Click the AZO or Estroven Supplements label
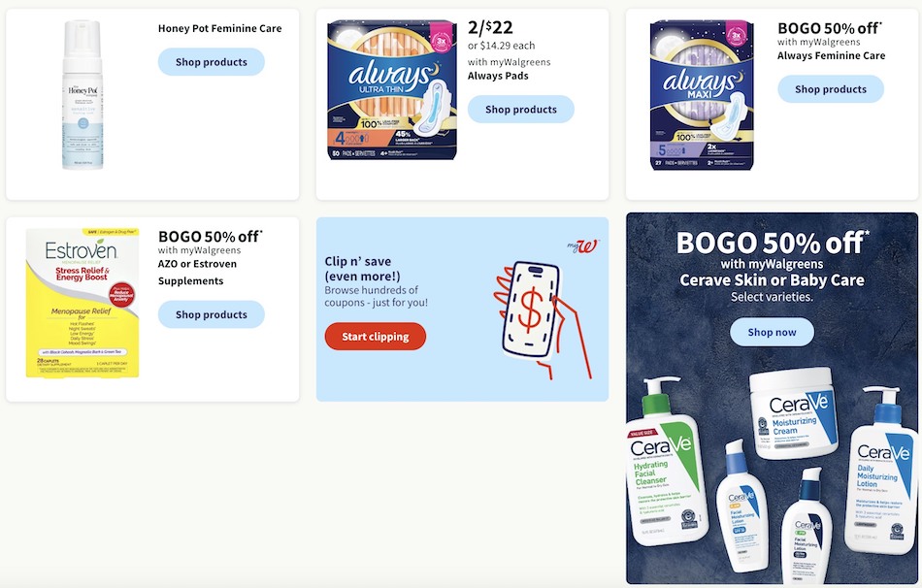 198,273
